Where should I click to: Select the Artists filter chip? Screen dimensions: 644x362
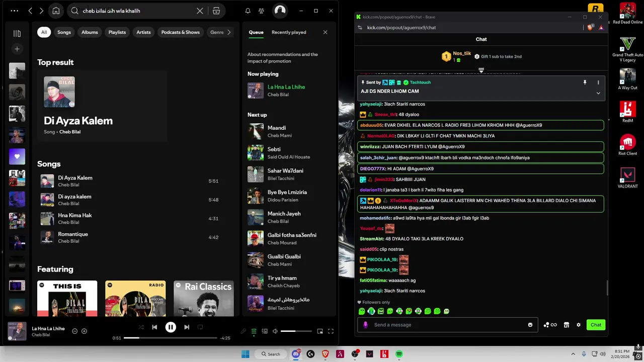(x=143, y=32)
